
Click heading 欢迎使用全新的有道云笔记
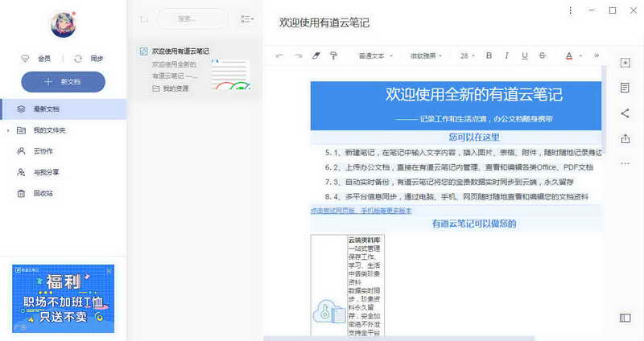click(x=474, y=94)
